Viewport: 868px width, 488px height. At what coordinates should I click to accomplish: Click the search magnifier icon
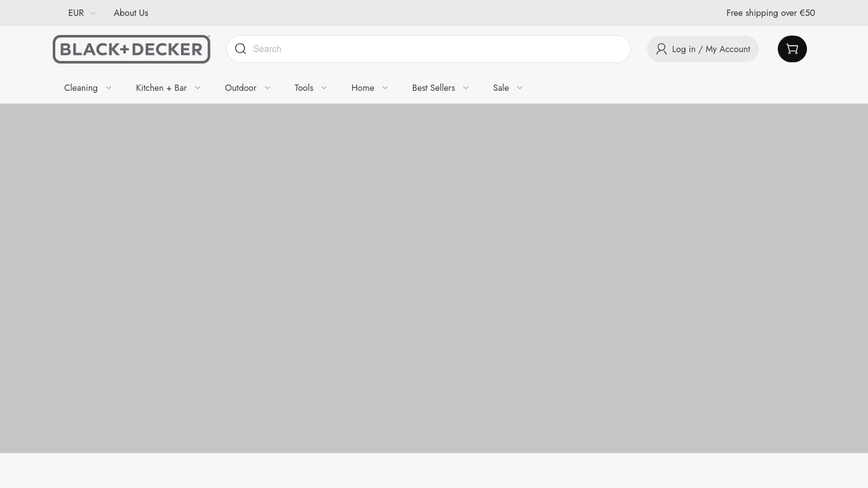240,49
